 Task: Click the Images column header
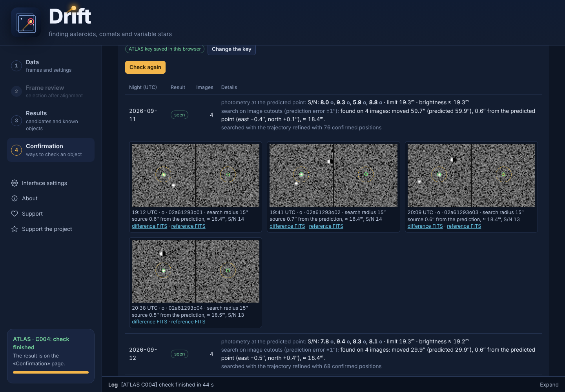click(205, 87)
